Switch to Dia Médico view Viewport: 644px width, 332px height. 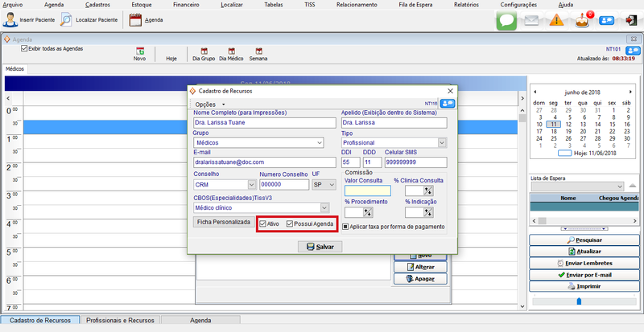click(230, 53)
